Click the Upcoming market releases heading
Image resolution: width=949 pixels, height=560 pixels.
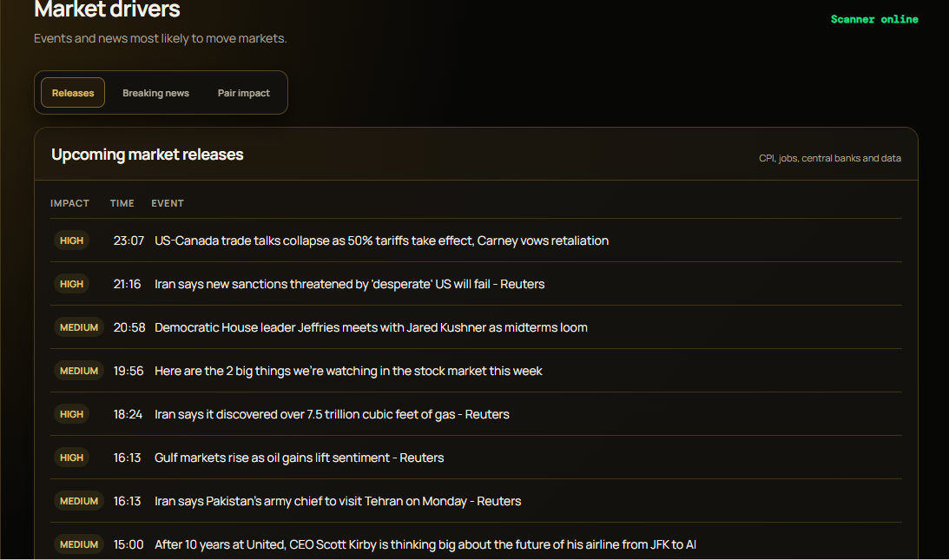[147, 155]
